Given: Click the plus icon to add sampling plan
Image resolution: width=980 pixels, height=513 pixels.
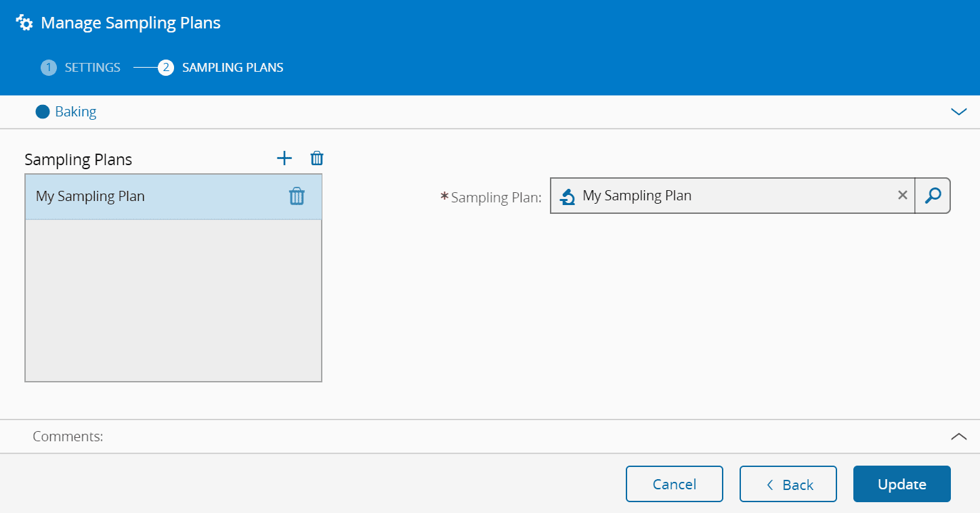Looking at the screenshot, I should click(x=284, y=158).
